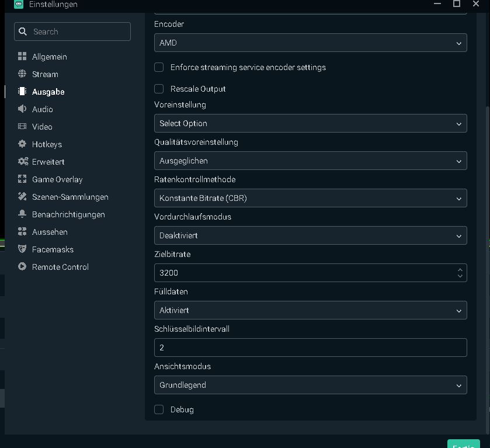Enable Enforce streaming service encoder settings
Screen dimensions: 490x448
tap(159, 67)
